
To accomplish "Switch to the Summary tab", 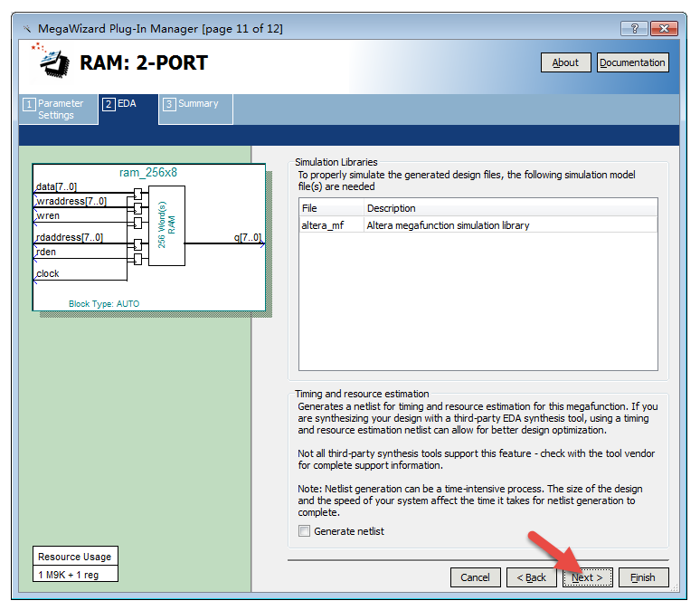I will tap(196, 109).
